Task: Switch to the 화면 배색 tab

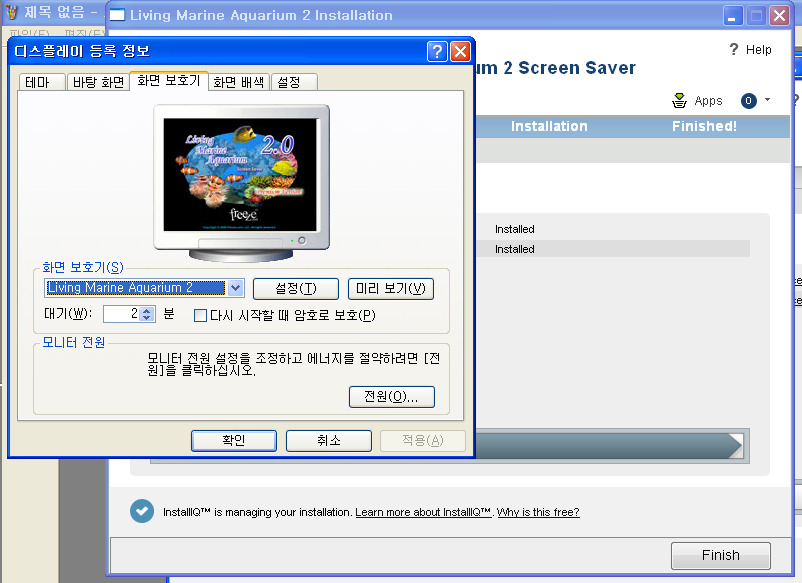Action: tap(239, 82)
